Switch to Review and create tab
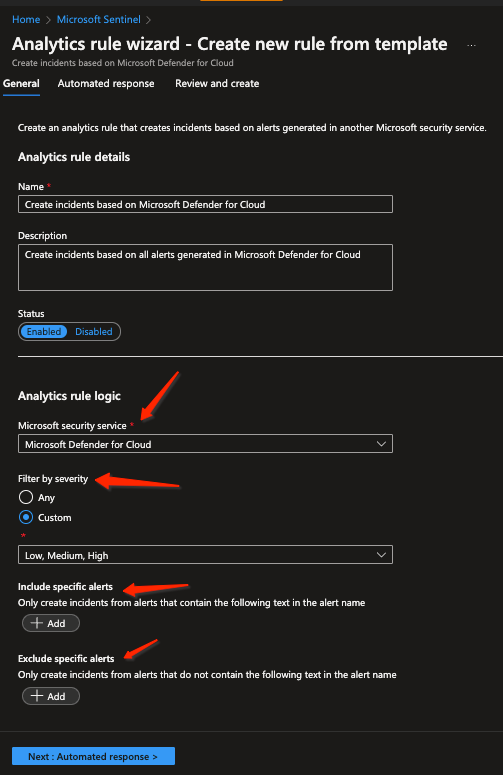This screenshot has width=503, height=775. tap(217, 84)
